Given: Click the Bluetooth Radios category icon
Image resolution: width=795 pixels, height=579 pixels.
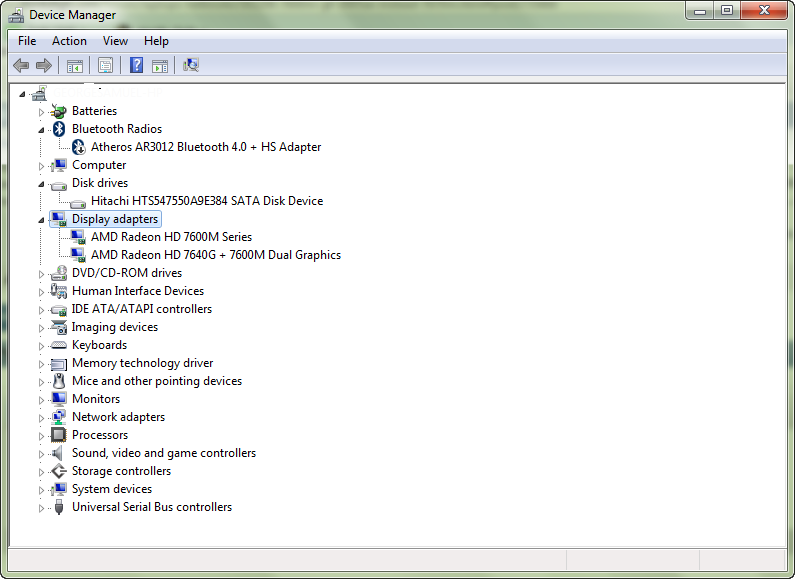Looking at the screenshot, I should click(x=59, y=129).
